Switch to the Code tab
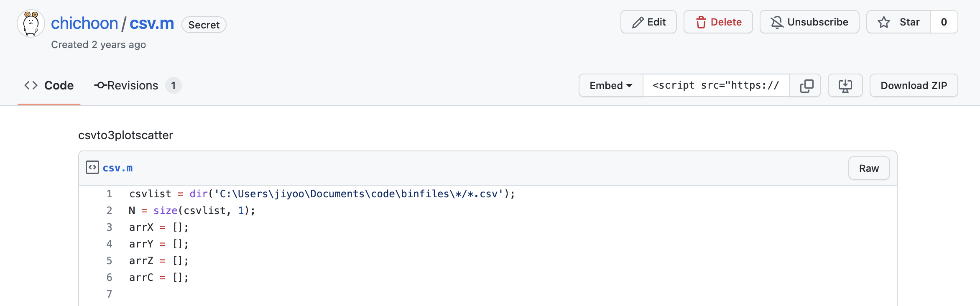 coord(49,85)
